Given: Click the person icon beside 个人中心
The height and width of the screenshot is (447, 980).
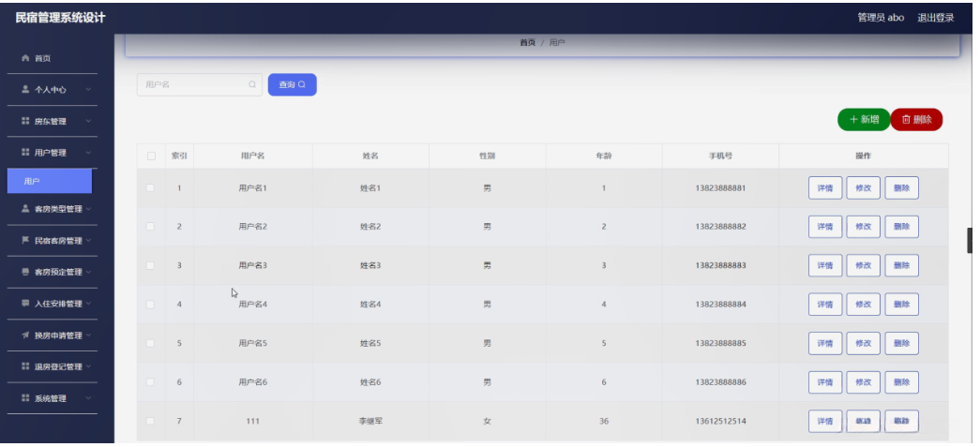Looking at the screenshot, I should tap(25, 89).
